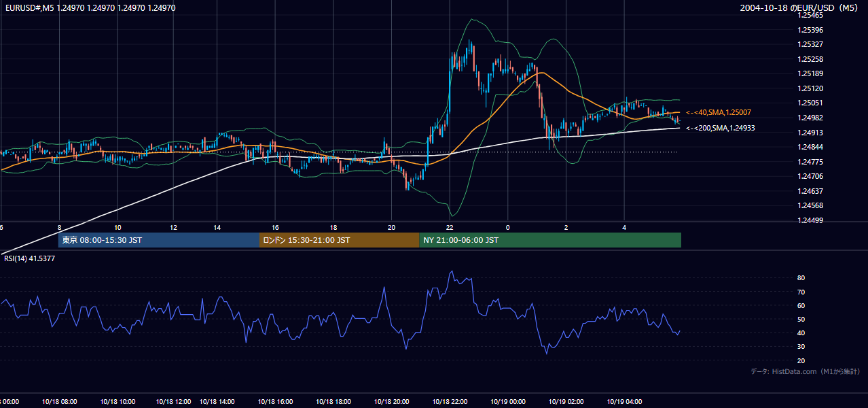The image size is (868, 408).
Task: Click the 10/18 20:00 time label
Action: click(391, 401)
